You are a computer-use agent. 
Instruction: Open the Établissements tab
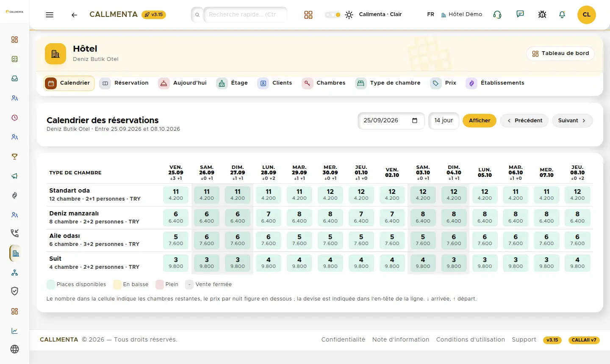tap(495, 83)
